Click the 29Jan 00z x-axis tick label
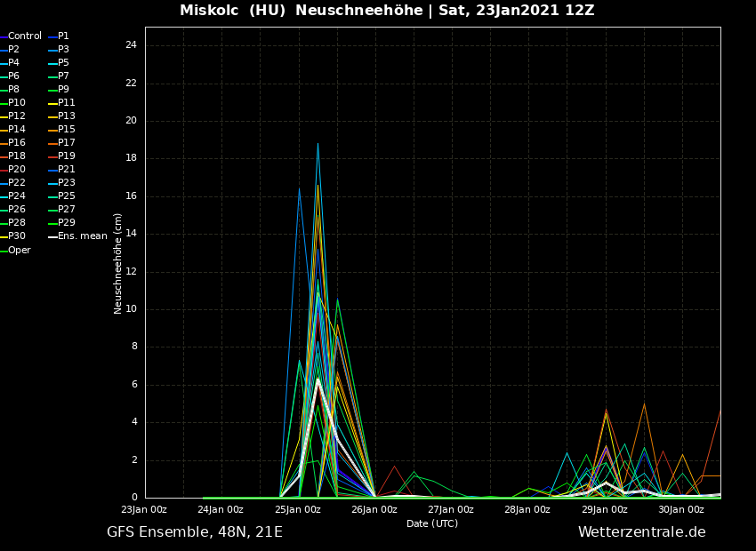This screenshot has height=551, width=756. pyautogui.click(x=605, y=510)
